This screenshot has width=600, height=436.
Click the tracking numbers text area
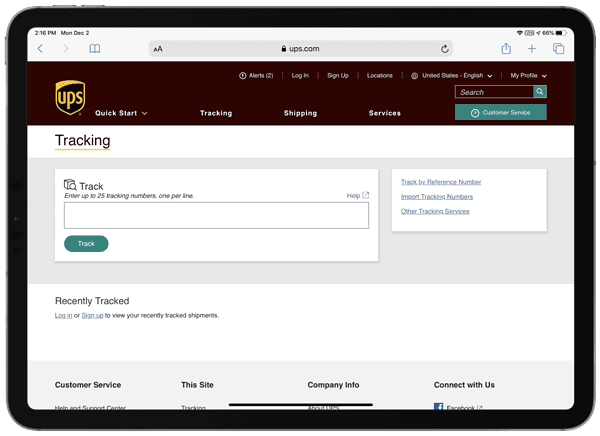[x=216, y=216]
